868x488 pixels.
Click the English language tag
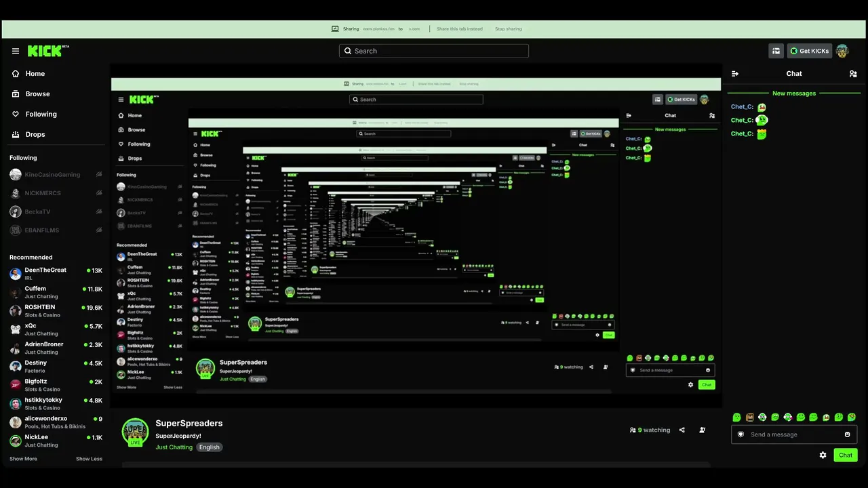[210, 447]
